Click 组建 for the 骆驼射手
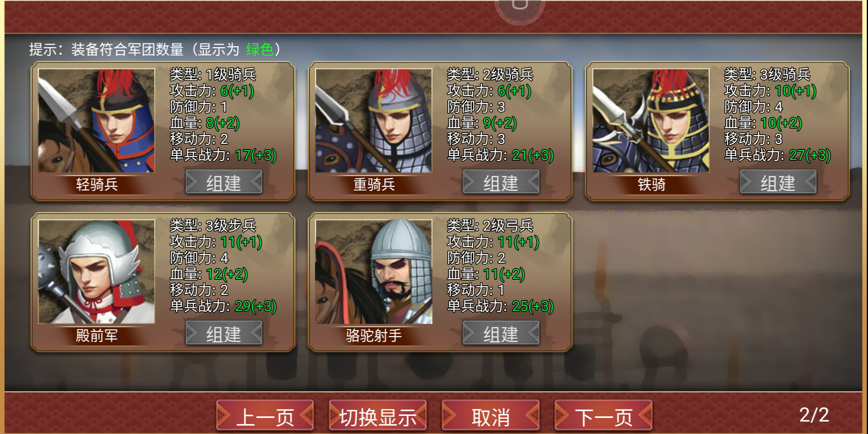This screenshot has width=868, height=434. (501, 333)
